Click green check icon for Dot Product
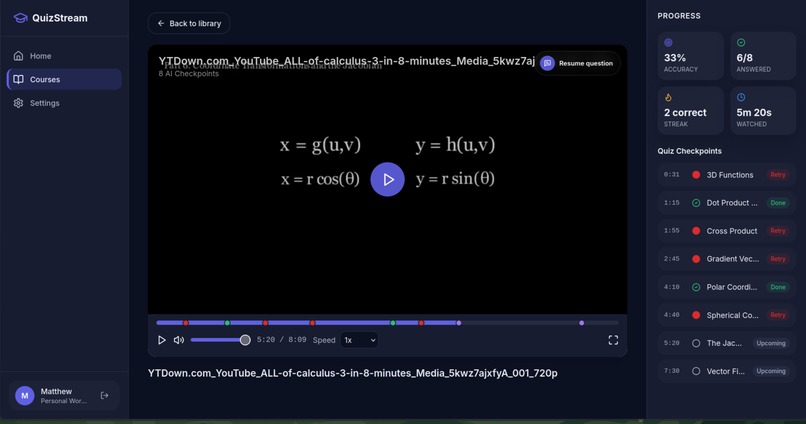 coord(696,203)
